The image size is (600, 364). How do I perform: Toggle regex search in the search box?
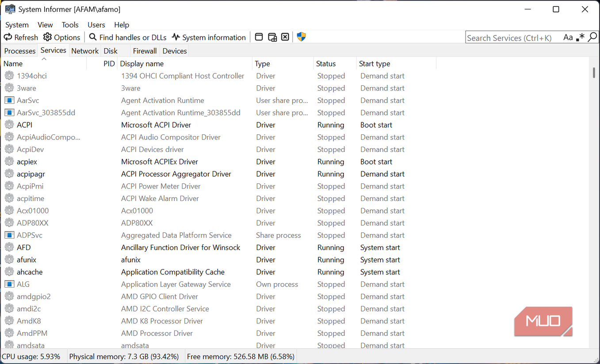pyautogui.click(x=581, y=38)
